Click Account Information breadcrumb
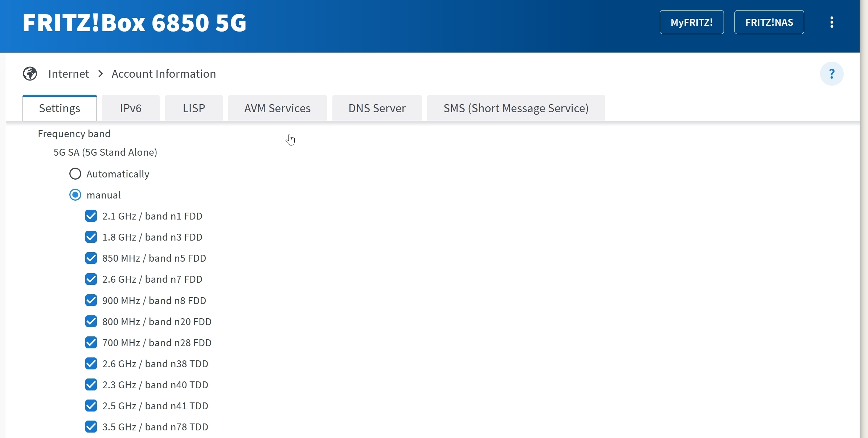 164,74
